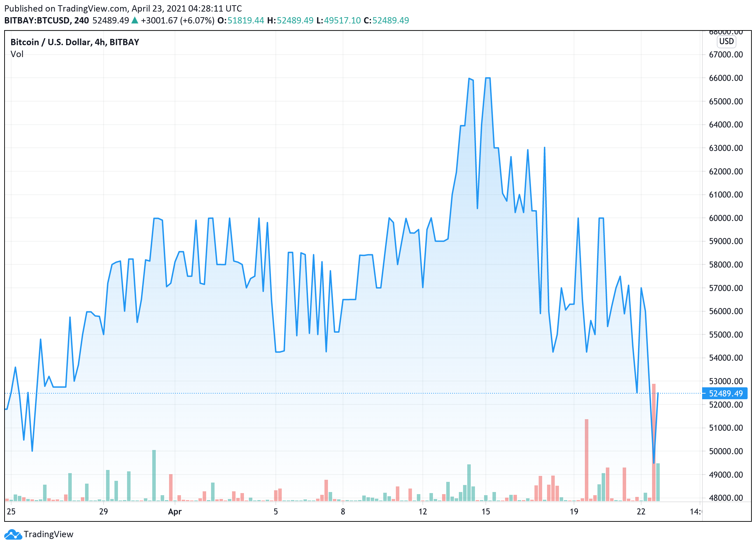This screenshot has width=756, height=547.
Task: Click the '19' date axis label
Action: pos(574,512)
